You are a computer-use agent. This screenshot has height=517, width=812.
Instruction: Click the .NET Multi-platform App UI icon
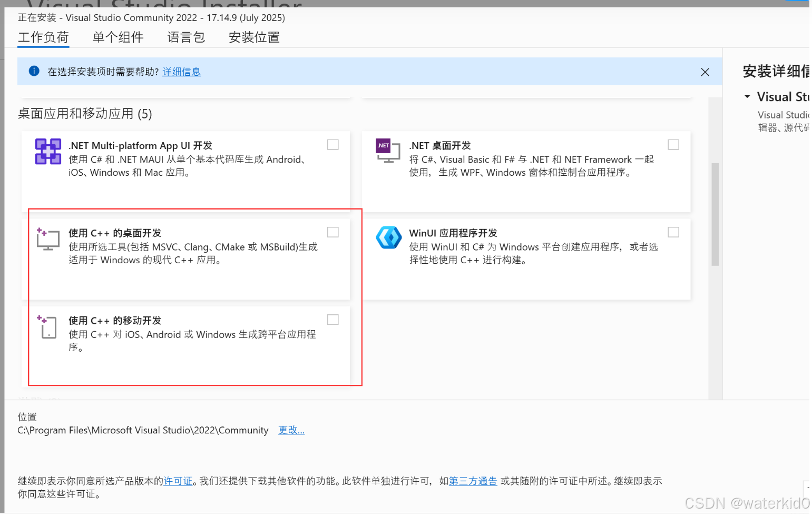pos(48,152)
